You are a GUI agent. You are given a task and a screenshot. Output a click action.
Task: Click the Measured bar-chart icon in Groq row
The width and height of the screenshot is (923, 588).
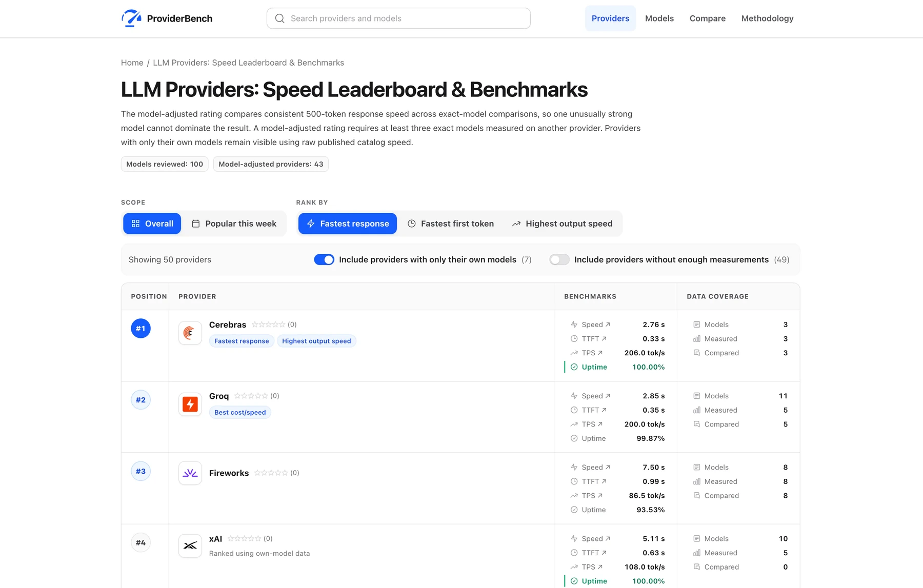697,410
